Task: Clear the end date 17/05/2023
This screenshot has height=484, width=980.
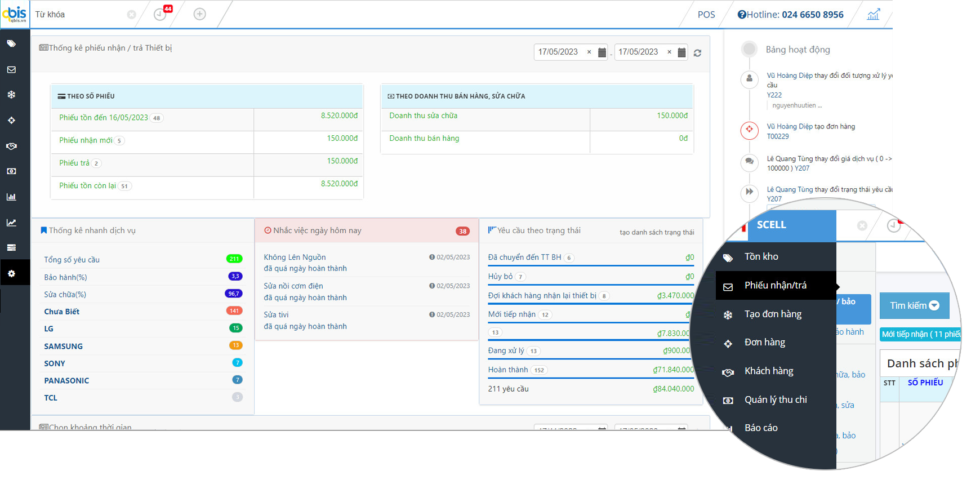Action: pyautogui.click(x=669, y=52)
